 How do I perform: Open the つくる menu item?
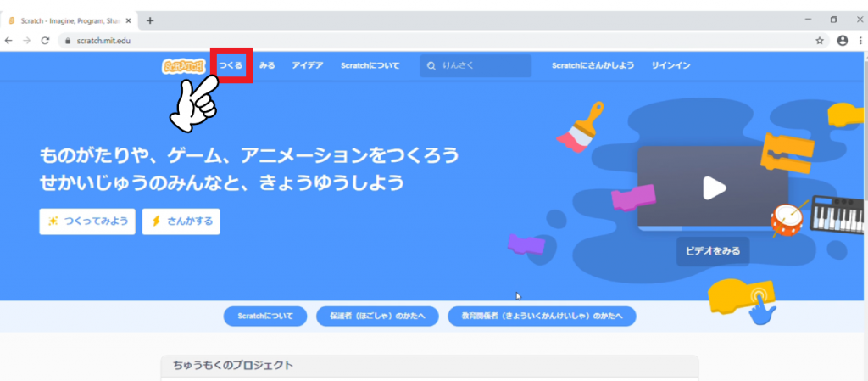point(231,65)
